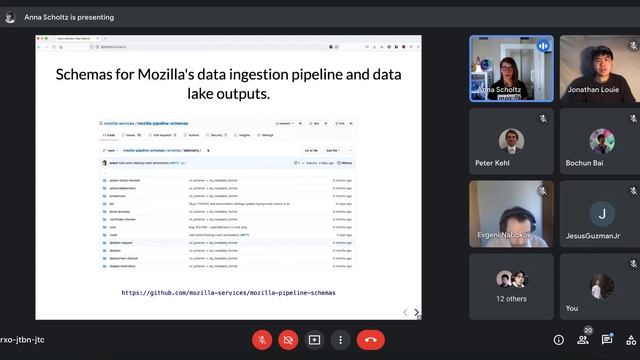Select JesusGuzmanJr participant tile
This screenshot has width=640, height=360.
(x=600, y=214)
